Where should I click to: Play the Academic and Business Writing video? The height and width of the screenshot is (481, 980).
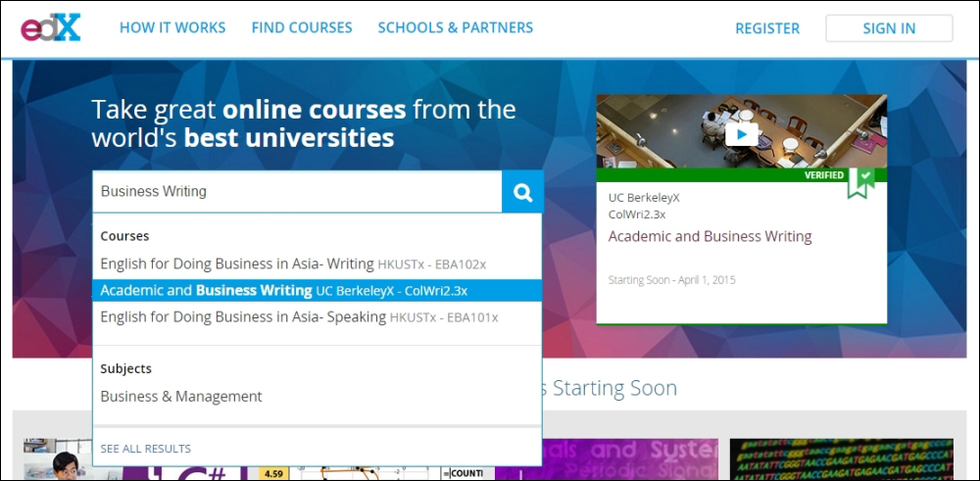741,133
